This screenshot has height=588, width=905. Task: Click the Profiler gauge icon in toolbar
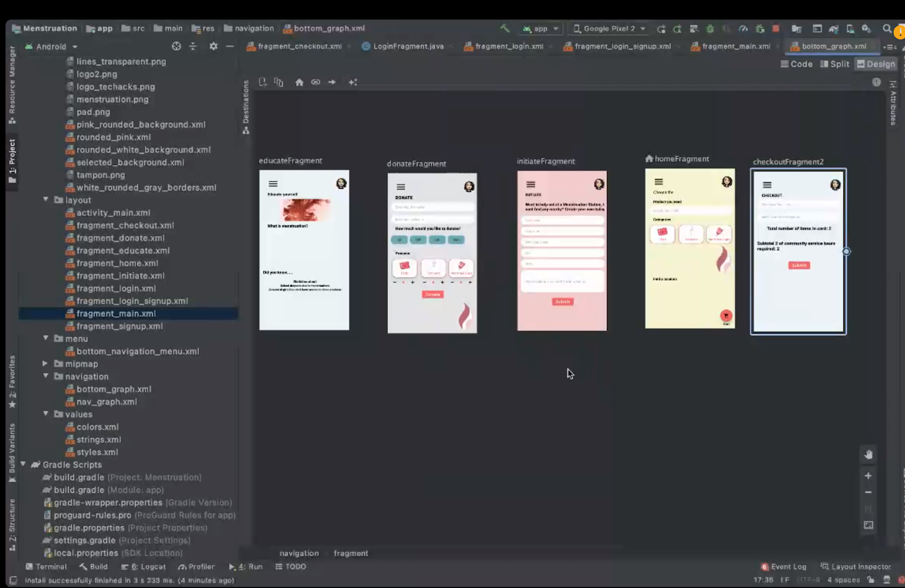click(743, 29)
